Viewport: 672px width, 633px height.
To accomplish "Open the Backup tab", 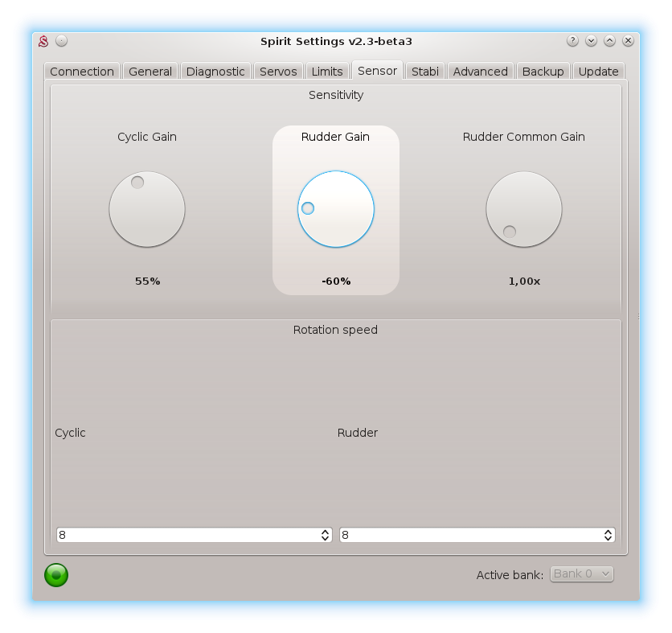I will coord(543,72).
